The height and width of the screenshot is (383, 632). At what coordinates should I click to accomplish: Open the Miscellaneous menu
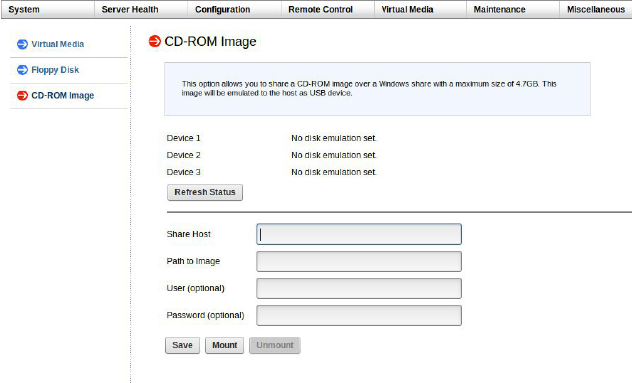pos(596,9)
